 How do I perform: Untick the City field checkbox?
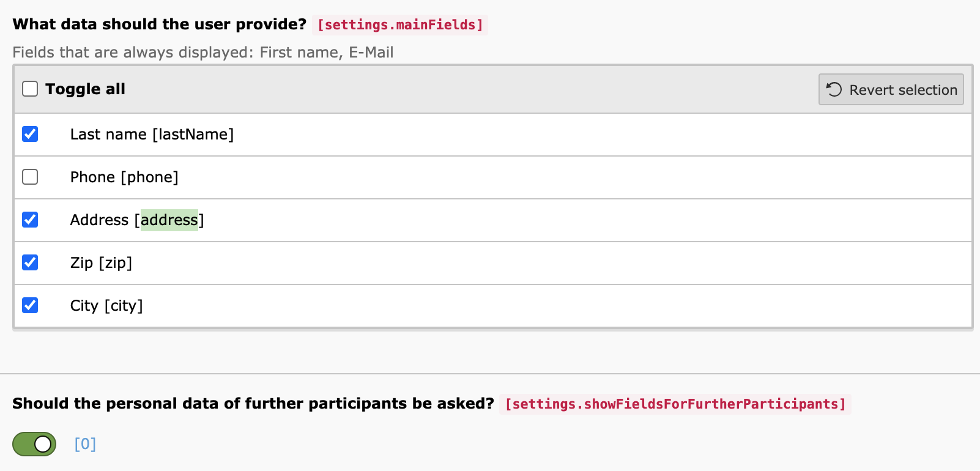[30, 305]
